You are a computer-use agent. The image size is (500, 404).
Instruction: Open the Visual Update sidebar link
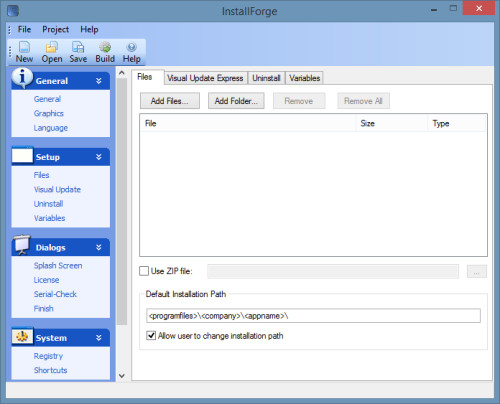[x=57, y=189]
